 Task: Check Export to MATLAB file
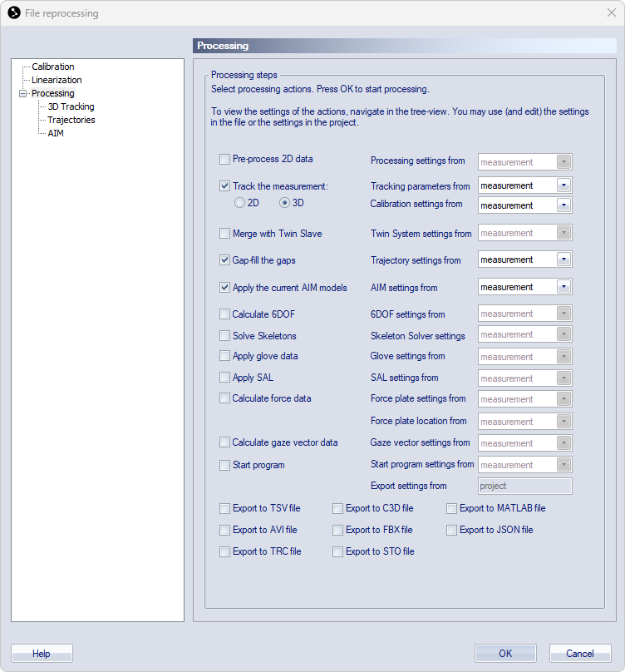[x=451, y=508]
